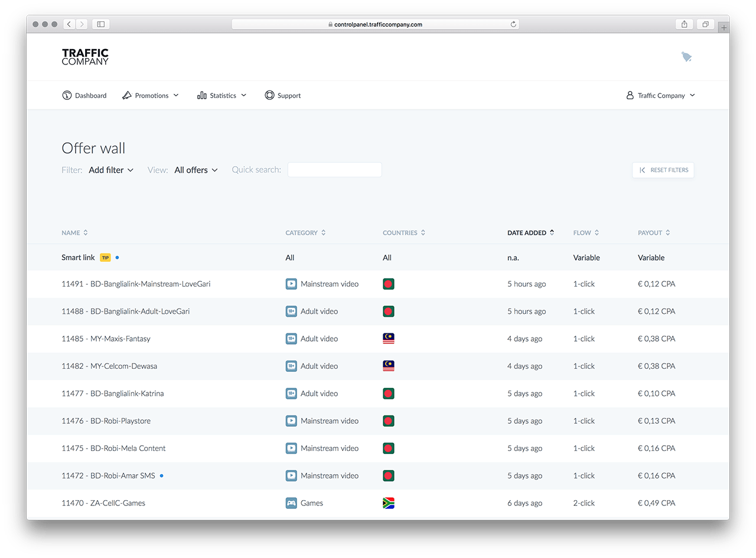This screenshot has height=558, width=756.
Task: Click Bangladesh flag in row 11477
Action: tap(389, 393)
